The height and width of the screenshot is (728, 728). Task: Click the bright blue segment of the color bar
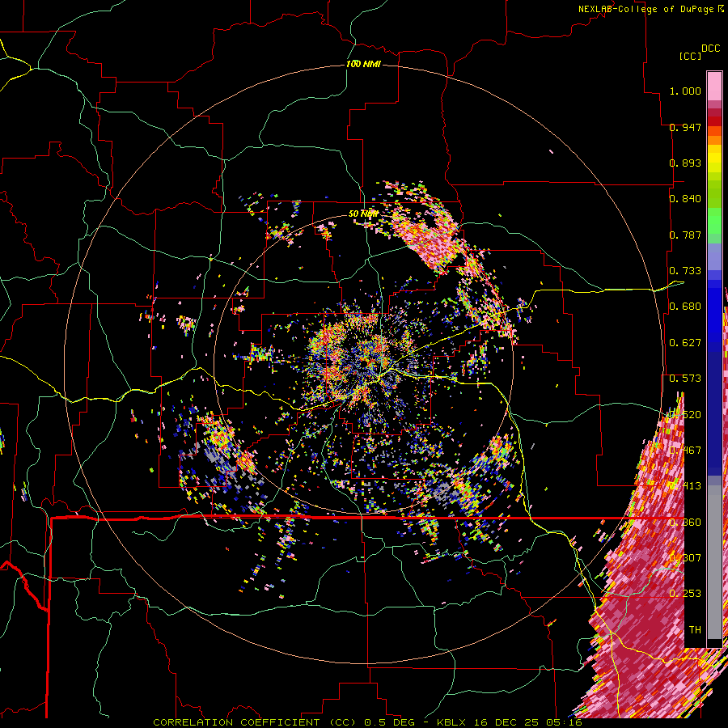(714, 315)
